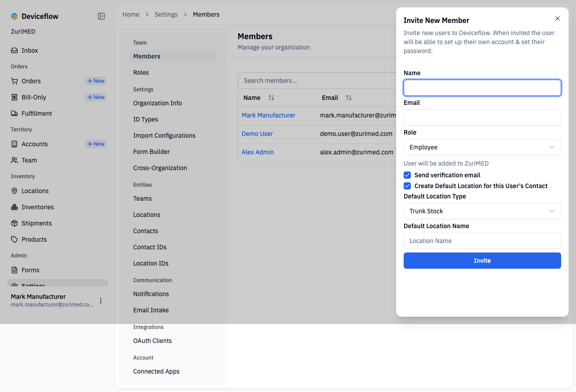Sort members by Name column arrows
Screen dimensions: 576x392
[271, 98]
